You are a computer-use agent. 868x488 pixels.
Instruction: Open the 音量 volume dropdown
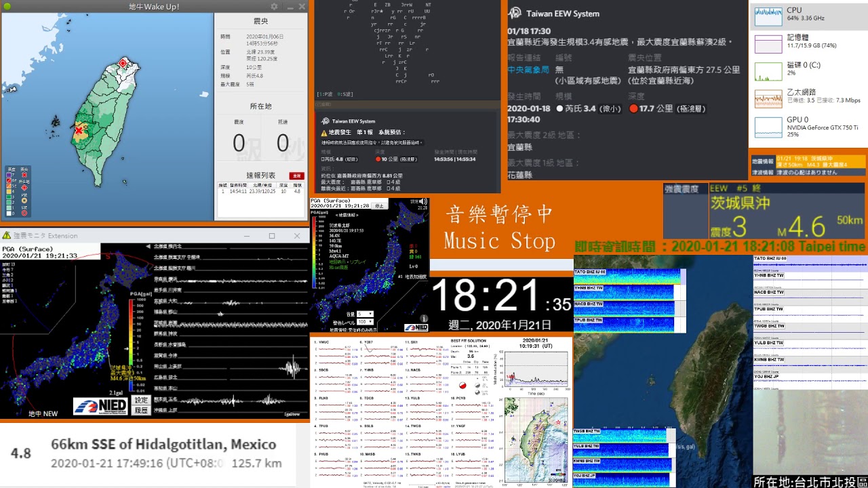click(x=365, y=314)
